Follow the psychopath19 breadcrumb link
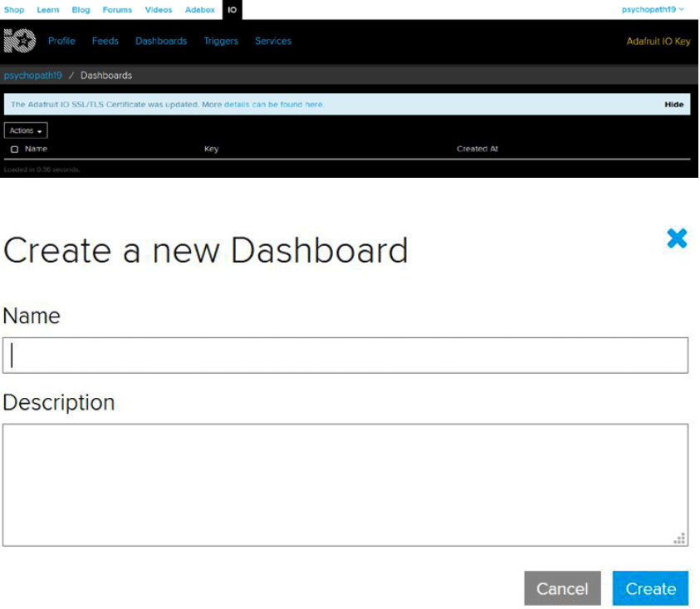700x609 pixels. (33, 76)
